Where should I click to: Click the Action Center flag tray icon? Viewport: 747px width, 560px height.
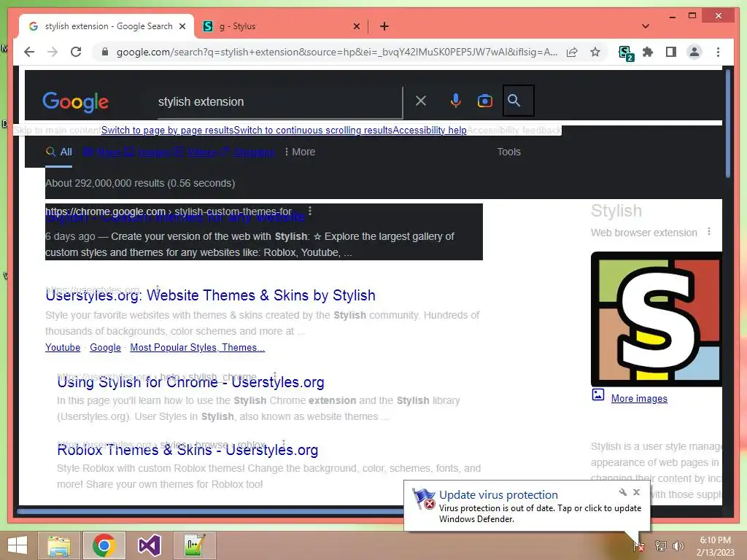click(x=639, y=545)
